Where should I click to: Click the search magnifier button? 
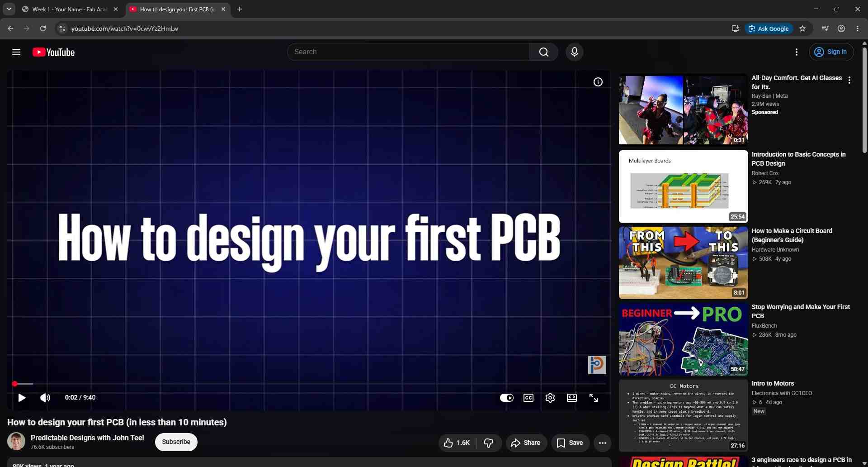click(x=544, y=52)
